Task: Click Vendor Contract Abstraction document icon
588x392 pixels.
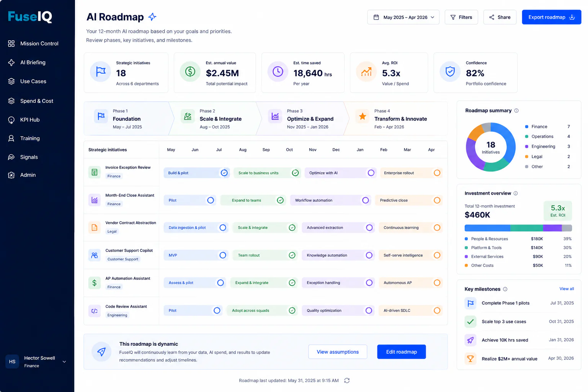Action: (95, 227)
